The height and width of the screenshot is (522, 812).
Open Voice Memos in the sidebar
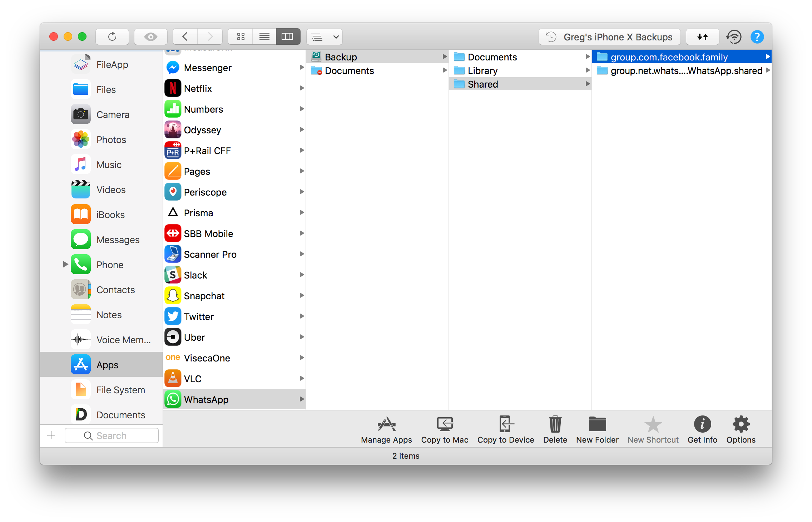coord(101,340)
